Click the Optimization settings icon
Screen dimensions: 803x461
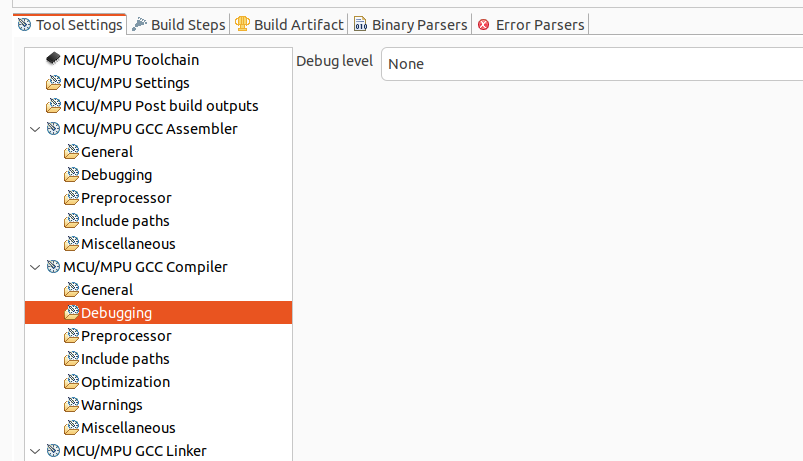coord(71,382)
